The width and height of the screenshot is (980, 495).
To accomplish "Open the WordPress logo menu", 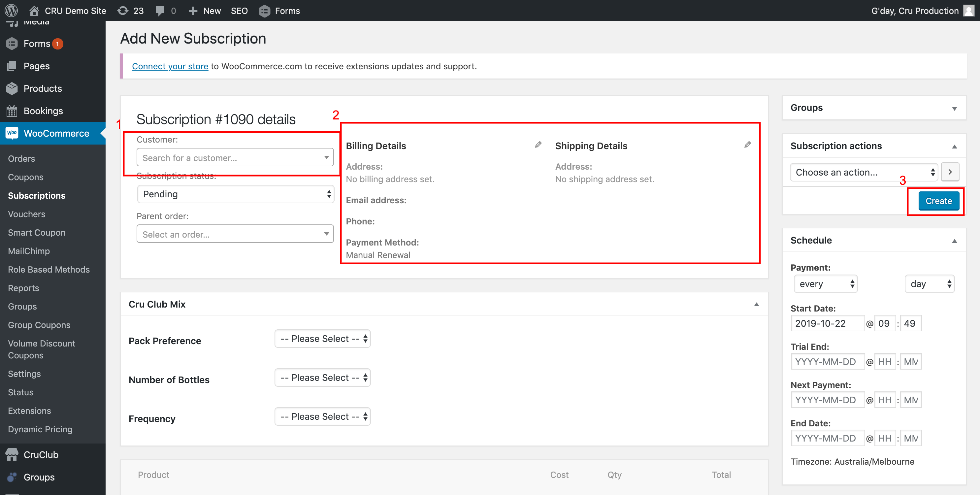I will tap(12, 10).
